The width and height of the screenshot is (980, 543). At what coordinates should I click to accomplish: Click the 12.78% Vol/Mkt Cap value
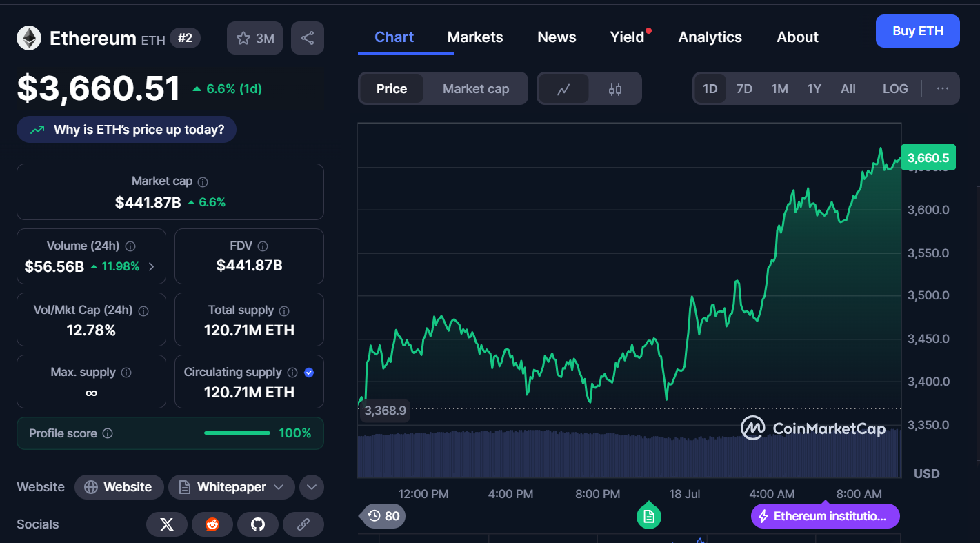coord(91,330)
